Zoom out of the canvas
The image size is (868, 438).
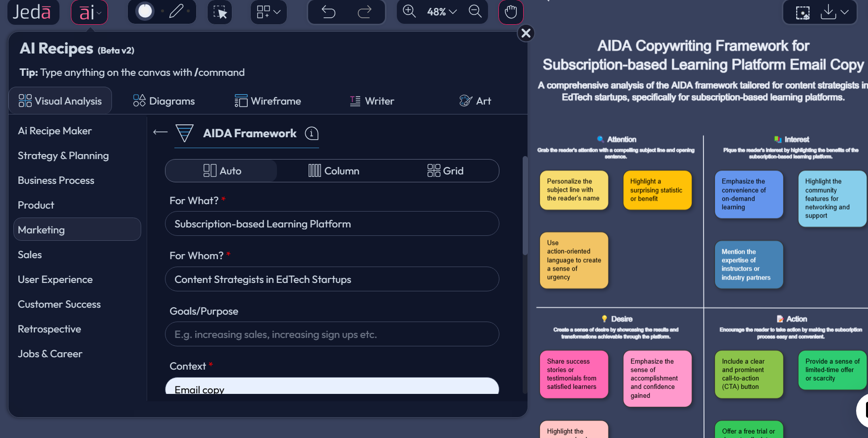click(x=475, y=11)
